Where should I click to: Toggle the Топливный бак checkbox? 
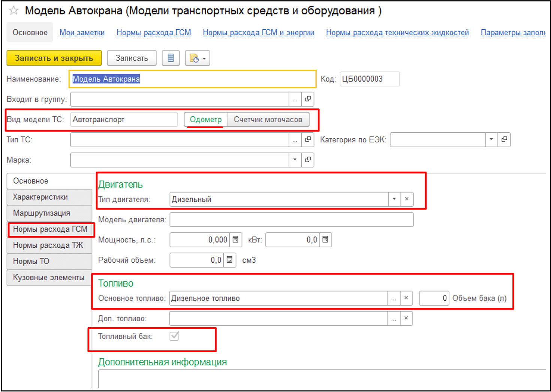[x=174, y=336]
